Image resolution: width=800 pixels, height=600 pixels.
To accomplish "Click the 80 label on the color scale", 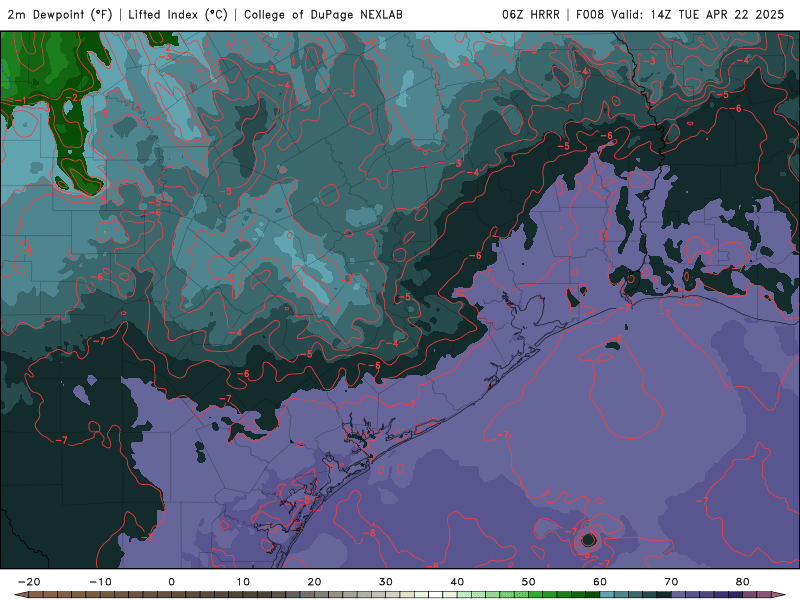I will point(743,582).
